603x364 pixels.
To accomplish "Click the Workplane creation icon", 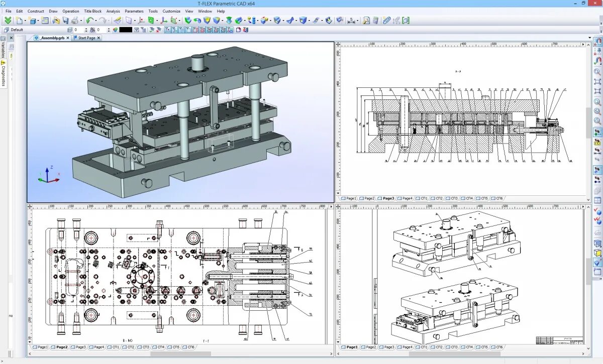I will [x=129, y=21].
